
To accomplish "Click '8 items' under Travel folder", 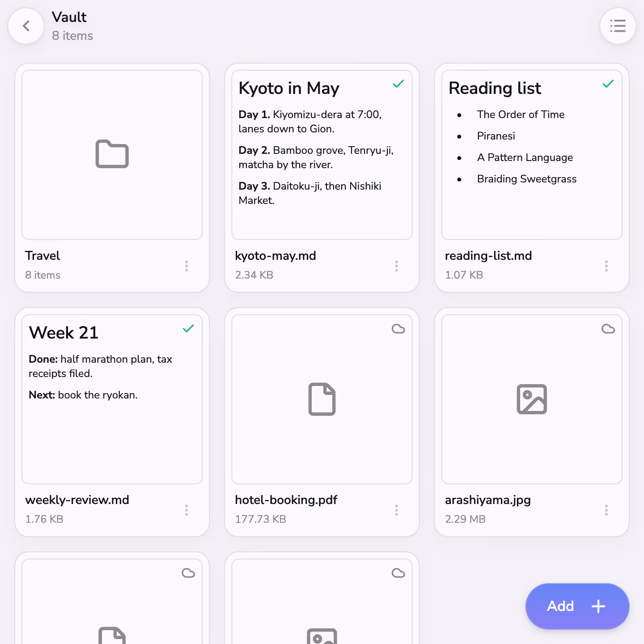I will 42,275.
